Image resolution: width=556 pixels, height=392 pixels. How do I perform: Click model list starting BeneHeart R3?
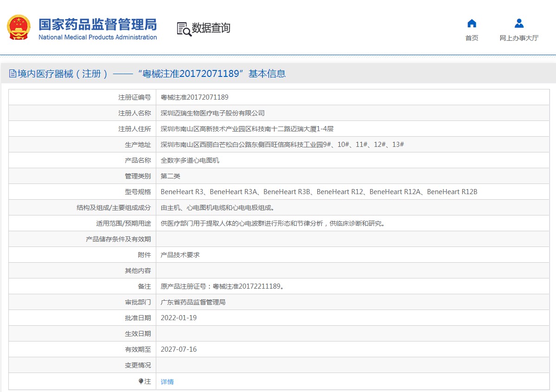(x=319, y=192)
